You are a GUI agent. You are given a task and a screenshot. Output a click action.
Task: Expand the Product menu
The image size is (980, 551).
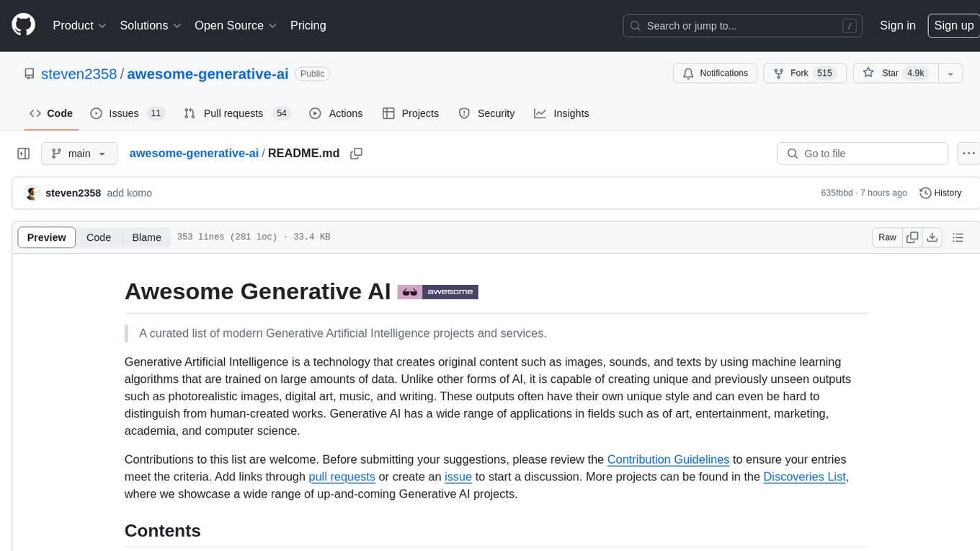pyautogui.click(x=79, y=25)
